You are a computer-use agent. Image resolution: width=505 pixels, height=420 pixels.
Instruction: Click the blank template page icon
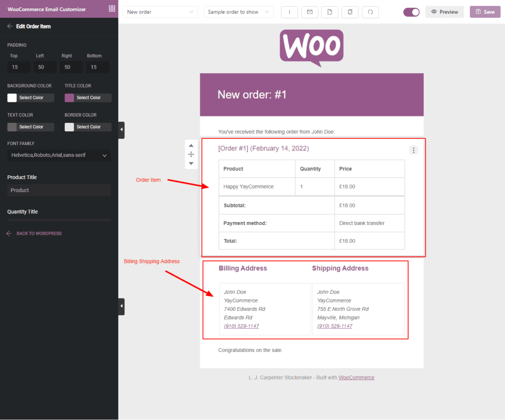[330, 12]
